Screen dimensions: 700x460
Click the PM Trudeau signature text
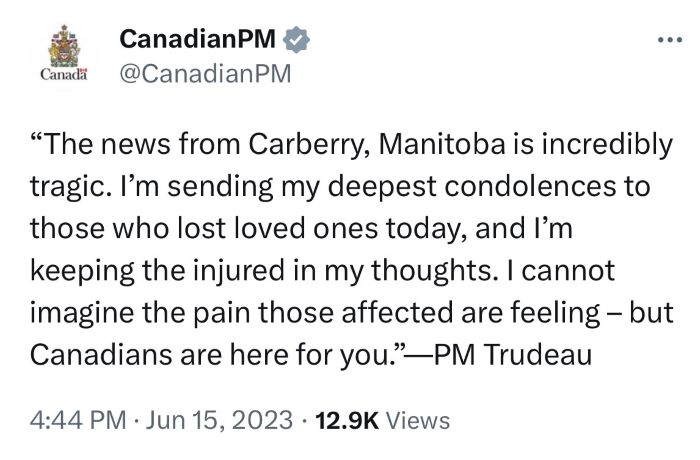click(x=512, y=355)
